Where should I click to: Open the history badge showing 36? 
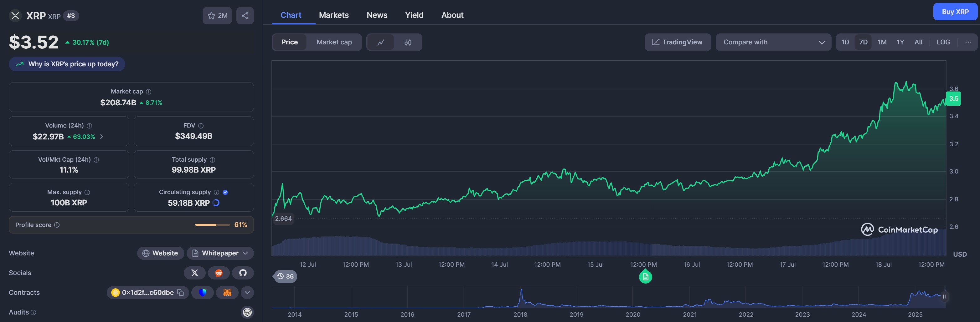pyautogui.click(x=285, y=276)
